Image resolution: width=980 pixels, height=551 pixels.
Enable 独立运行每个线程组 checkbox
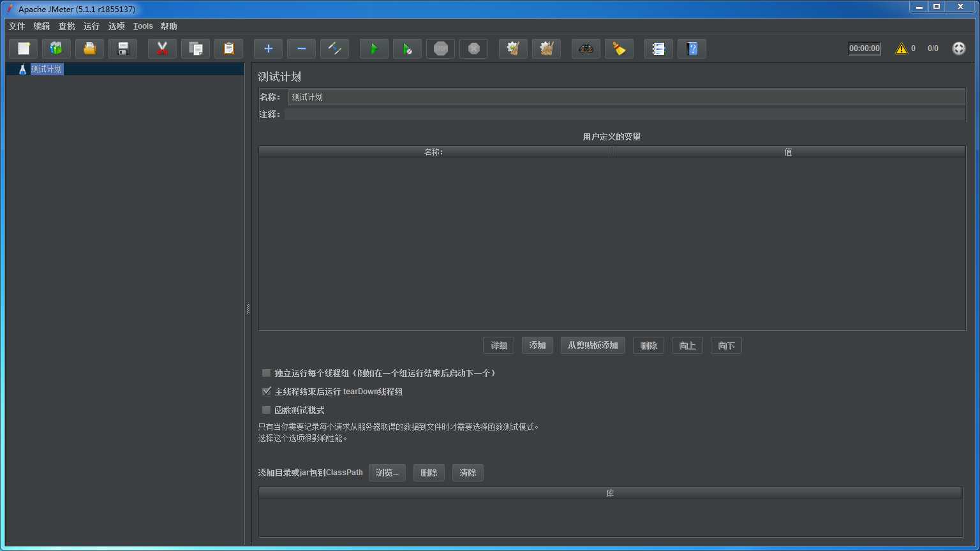coord(267,373)
